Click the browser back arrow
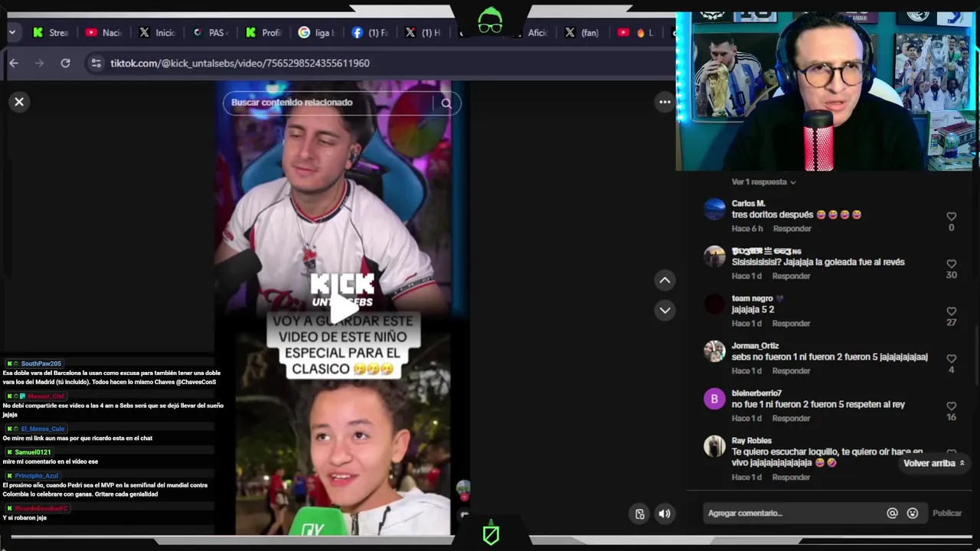The width and height of the screenshot is (980, 551). tap(14, 64)
